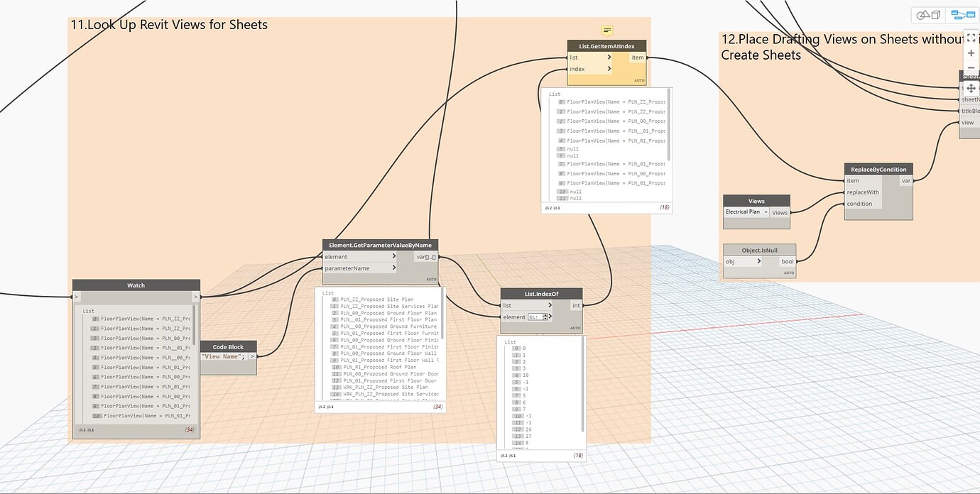Click the Views output port on Views node

tap(780, 212)
